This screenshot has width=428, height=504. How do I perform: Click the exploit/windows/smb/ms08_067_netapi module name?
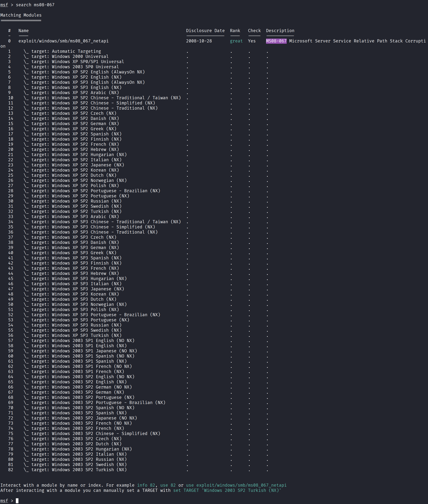(63, 41)
